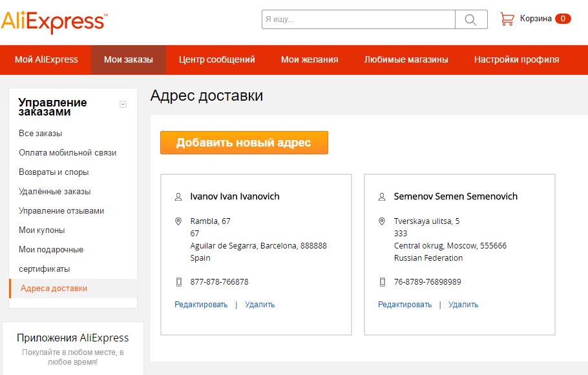Switch to Центр сообщений tab

tap(217, 59)
